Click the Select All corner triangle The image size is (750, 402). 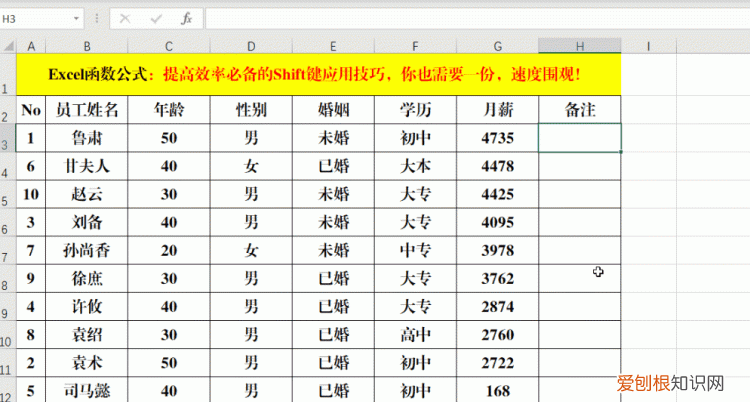[9, 46]
